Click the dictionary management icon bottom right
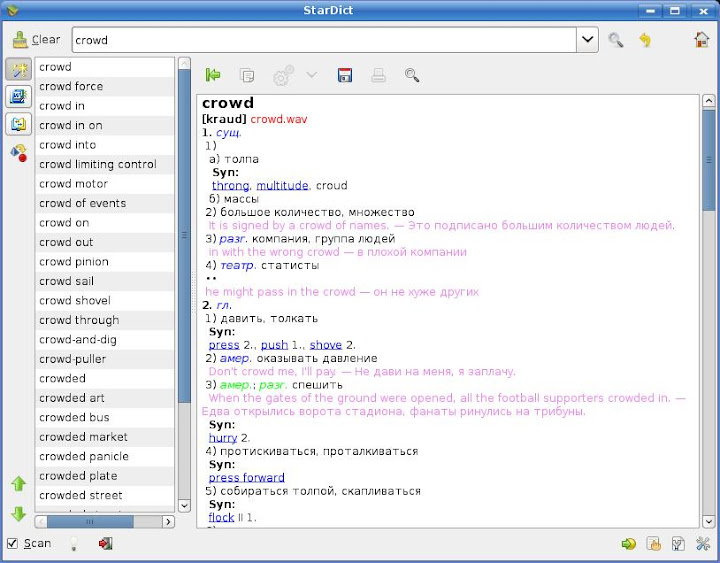This screenshot has width=720, height=563. coord(678,544)
